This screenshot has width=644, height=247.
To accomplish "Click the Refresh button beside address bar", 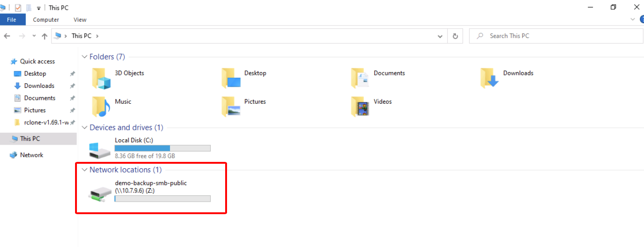I will pyautogui.click(x=455, y=36).
